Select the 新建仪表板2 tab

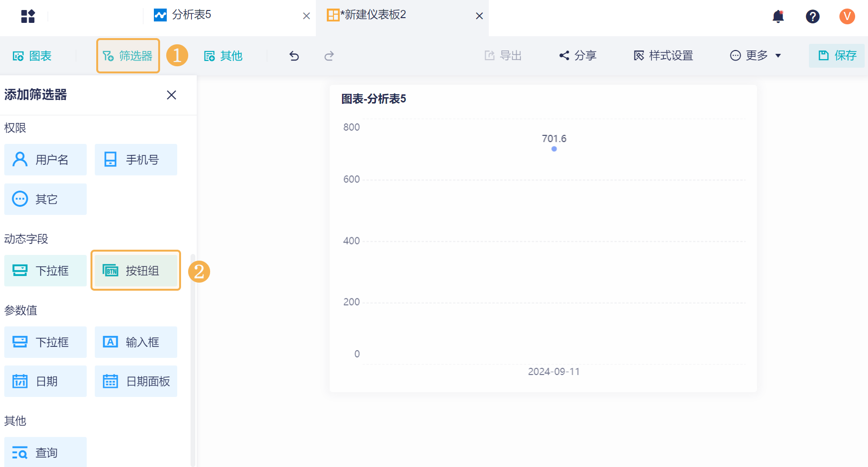tap(375, 15)
